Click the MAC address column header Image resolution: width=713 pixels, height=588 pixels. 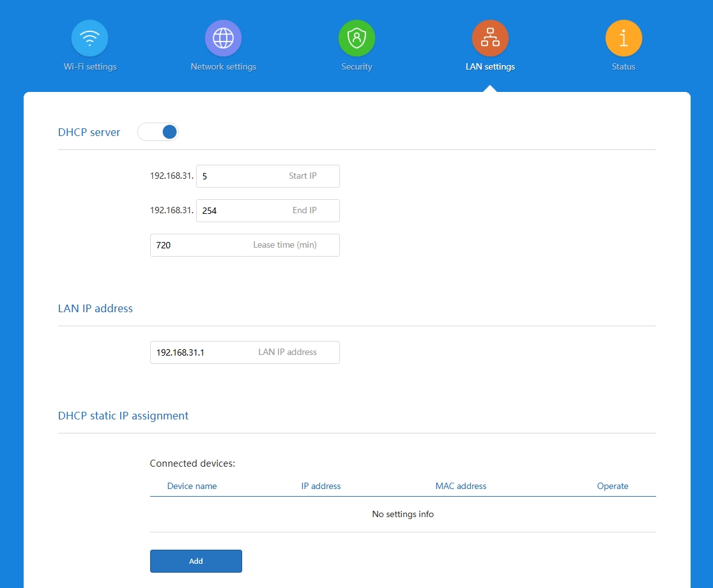(461, 486)
